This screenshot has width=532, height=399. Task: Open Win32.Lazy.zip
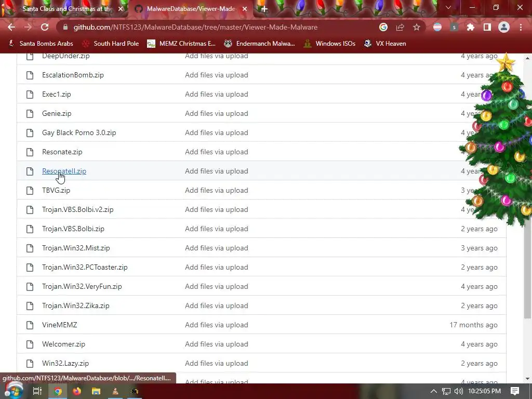pos(65,363)
